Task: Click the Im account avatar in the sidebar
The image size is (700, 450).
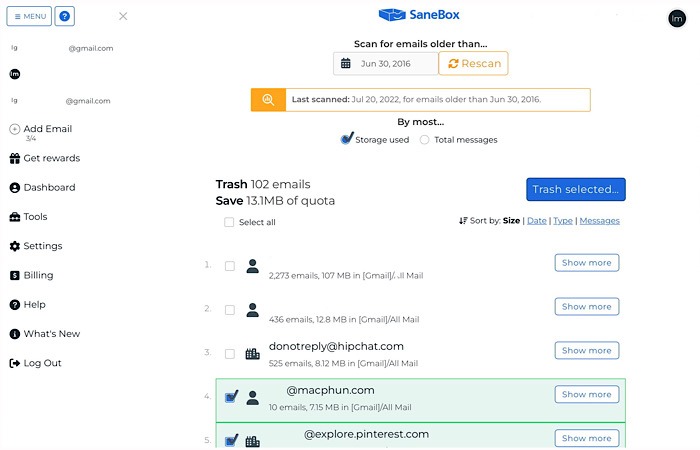Action: pos(15,74)
